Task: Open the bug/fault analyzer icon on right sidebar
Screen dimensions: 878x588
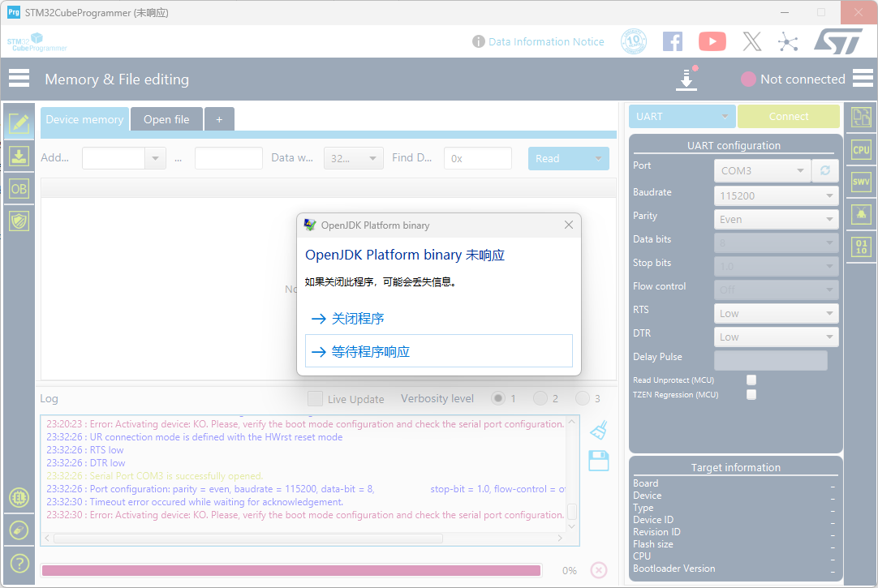Action: coord(861,214)
